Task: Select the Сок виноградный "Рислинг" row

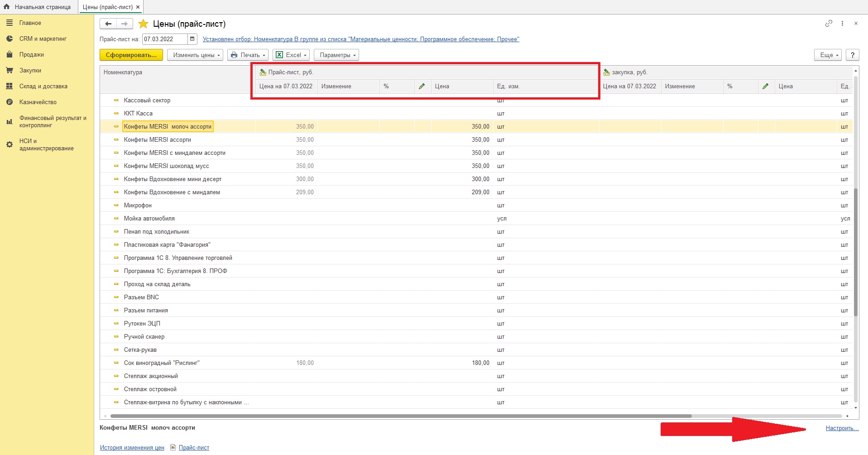Action: tap(476, 363)
